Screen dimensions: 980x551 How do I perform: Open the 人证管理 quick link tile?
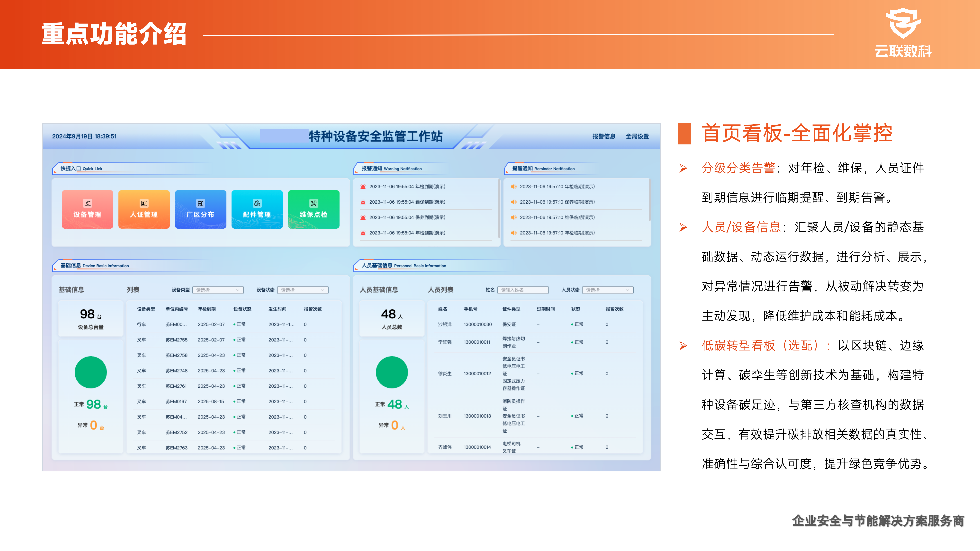tap(144, 209)
